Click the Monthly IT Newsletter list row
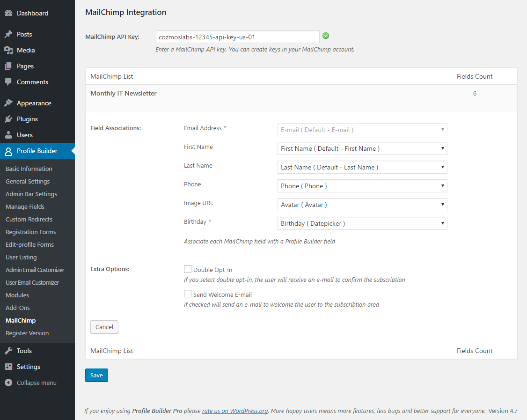The image size is (527, 420). pos(301,98)
